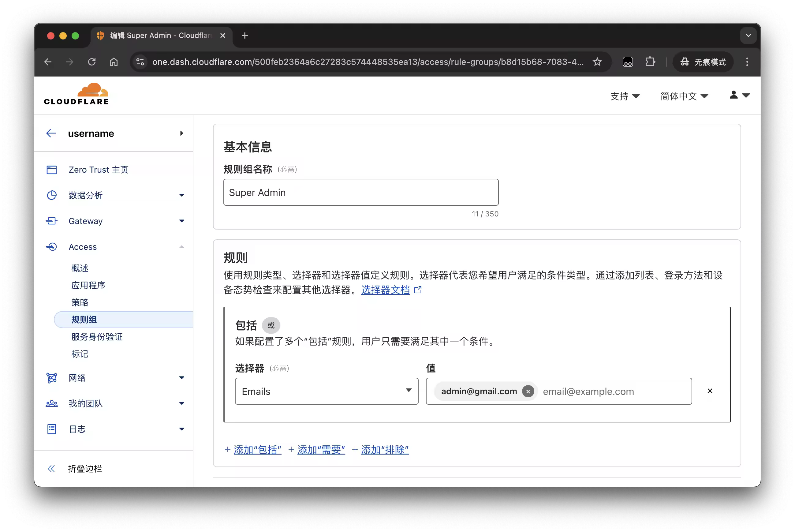Image resolution: width=795 pixels, height=532 pixels.
Task: Open the tab search chevron in title bar
Action: click(748, 35)
